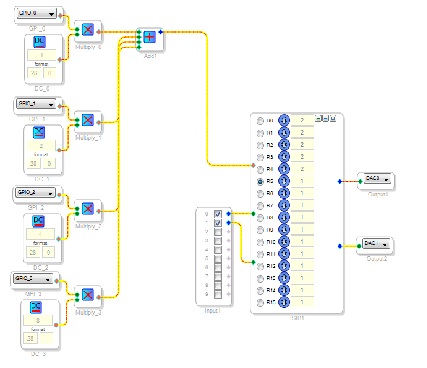Select the Multiply_0 block icon
The width and height of the screenshot is (427, 368).
88,30
